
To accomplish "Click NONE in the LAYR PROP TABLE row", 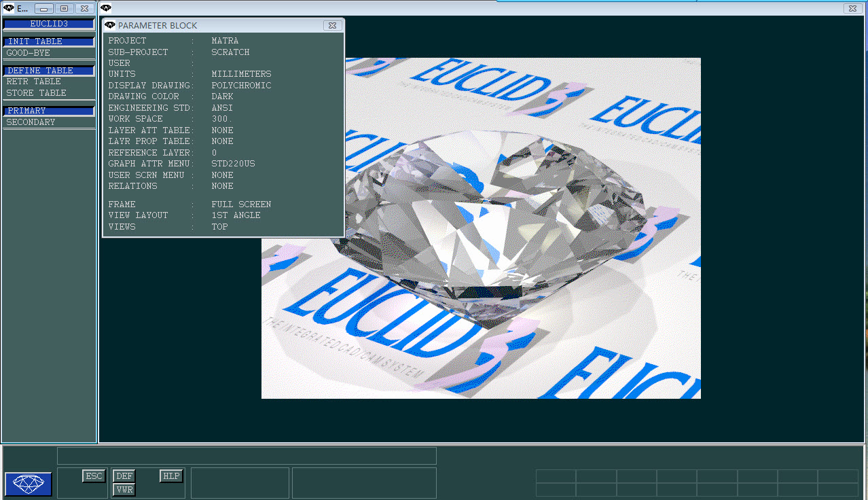I will (x=222, y=141).
